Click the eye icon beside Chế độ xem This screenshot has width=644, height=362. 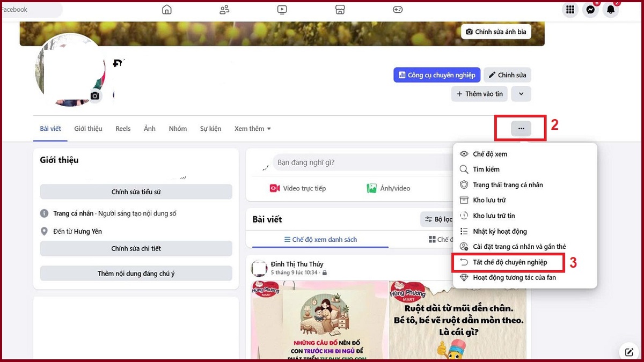point(464,154)
